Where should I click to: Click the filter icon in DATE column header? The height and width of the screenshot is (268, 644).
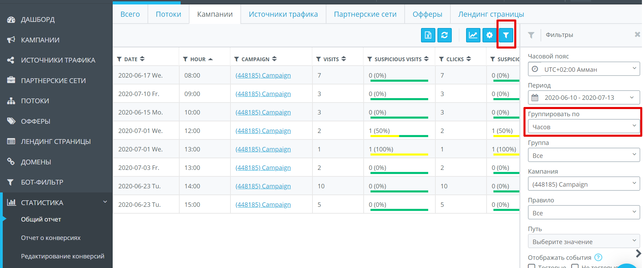coord(119,59)
